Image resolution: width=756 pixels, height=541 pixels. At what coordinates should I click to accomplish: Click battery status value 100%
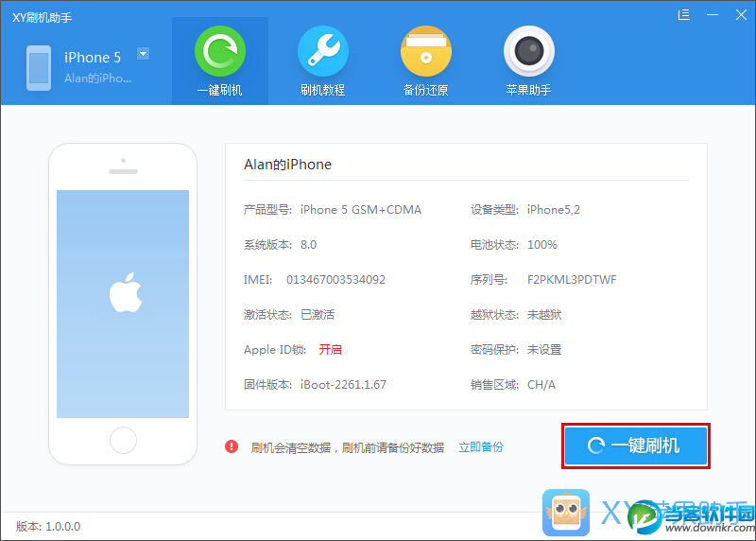pos(542,245)
